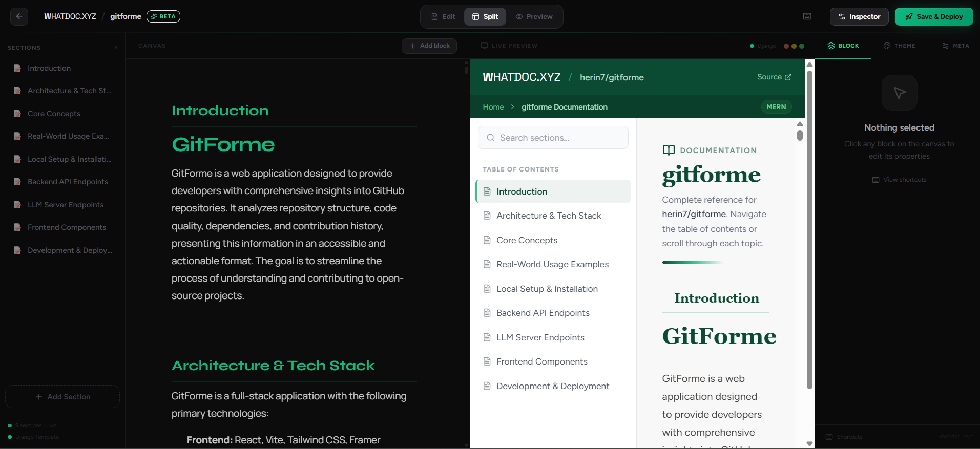
Task: Click herin7/gitforme repo link in preview header
Action: click(612, 77)
